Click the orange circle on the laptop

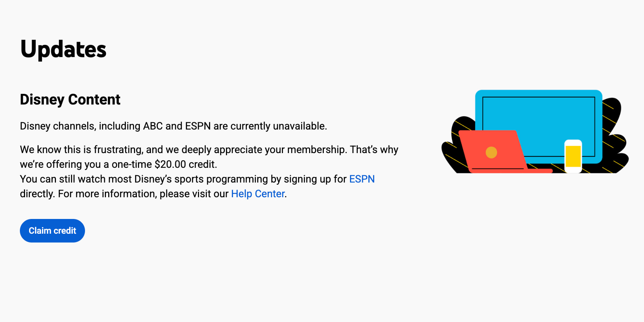point(491,152)
